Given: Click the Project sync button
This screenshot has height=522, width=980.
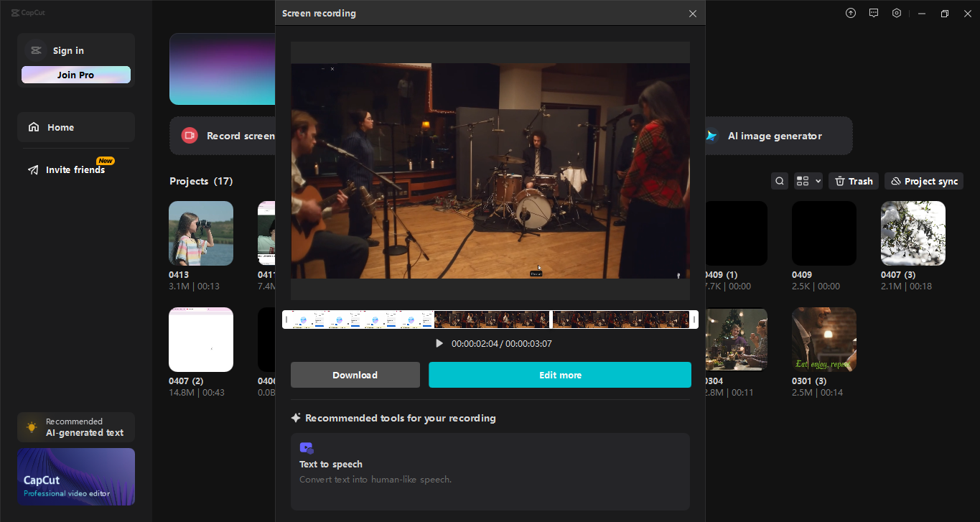Looking at the screenshot, I should click(924, 181).
